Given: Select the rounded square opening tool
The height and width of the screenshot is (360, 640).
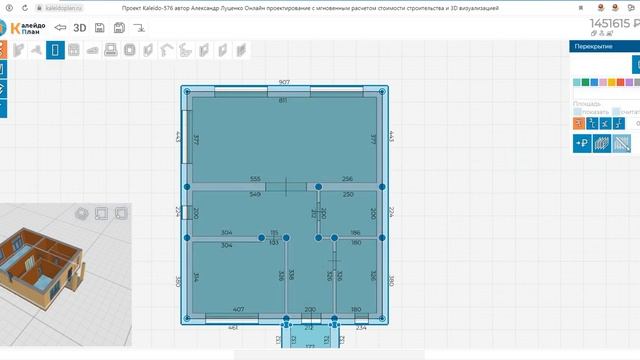Looking at the screenshot, I should click(x=130, y=50).
